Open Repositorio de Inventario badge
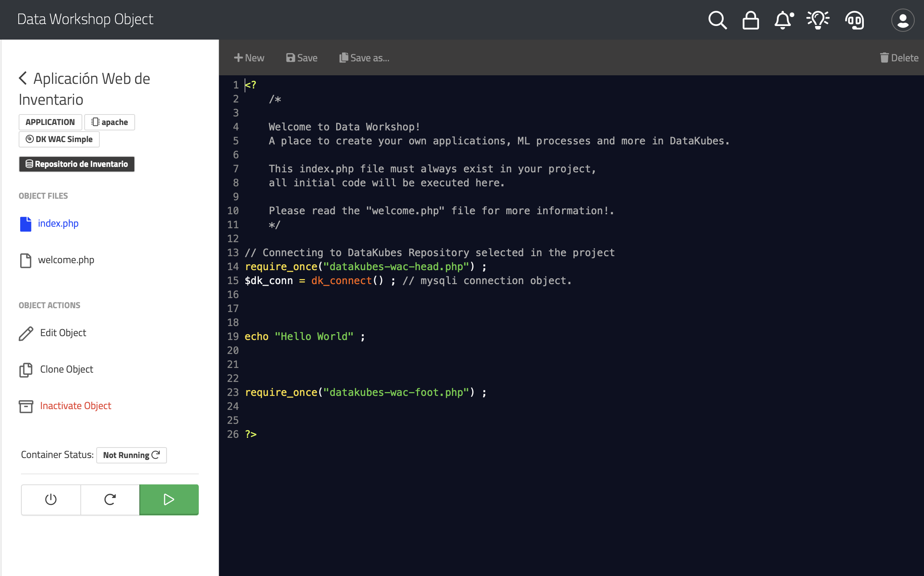 (x=76, y=164)
